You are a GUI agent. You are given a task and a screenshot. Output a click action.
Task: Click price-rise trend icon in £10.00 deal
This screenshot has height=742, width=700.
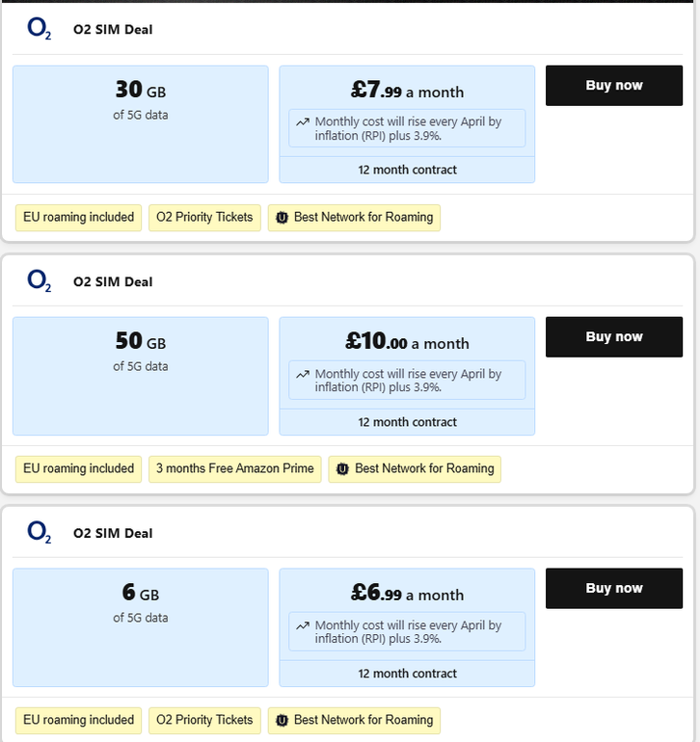(303, 374)
